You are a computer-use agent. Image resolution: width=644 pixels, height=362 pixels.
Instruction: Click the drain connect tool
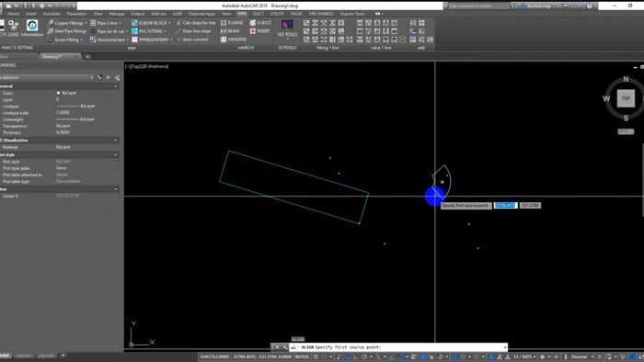coord(192,40)
